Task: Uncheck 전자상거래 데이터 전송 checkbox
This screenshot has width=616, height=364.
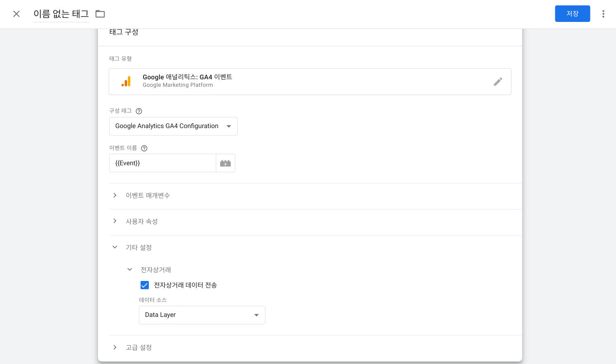Action: click(x=145, y=285)
